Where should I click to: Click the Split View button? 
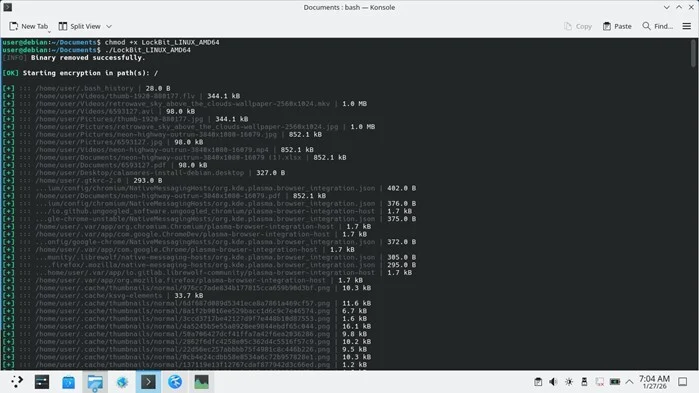pos(80,26)
